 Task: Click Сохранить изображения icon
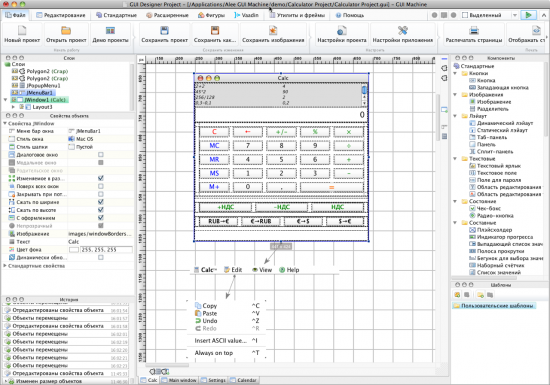(x=273, y=31)
